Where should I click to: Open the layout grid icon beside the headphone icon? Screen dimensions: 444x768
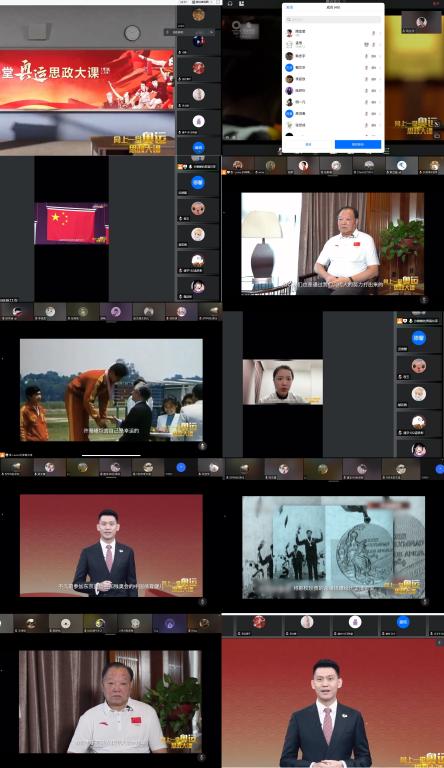242,3
